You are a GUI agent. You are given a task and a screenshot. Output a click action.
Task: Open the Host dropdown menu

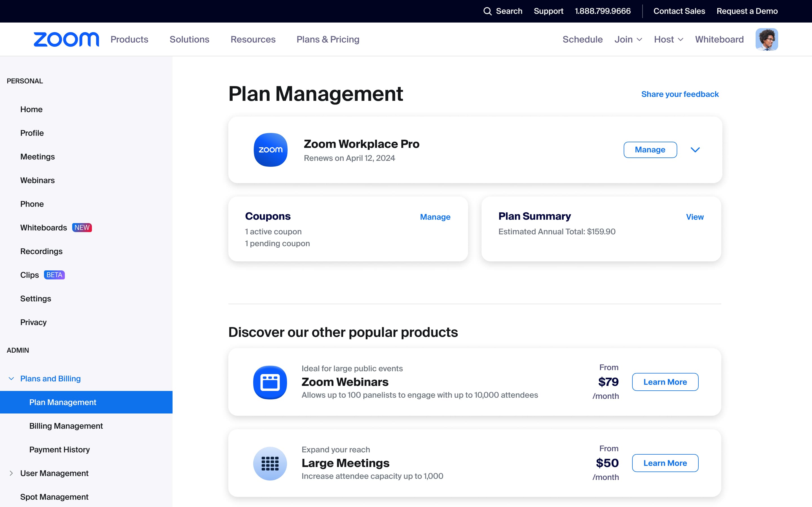[668, 39]
